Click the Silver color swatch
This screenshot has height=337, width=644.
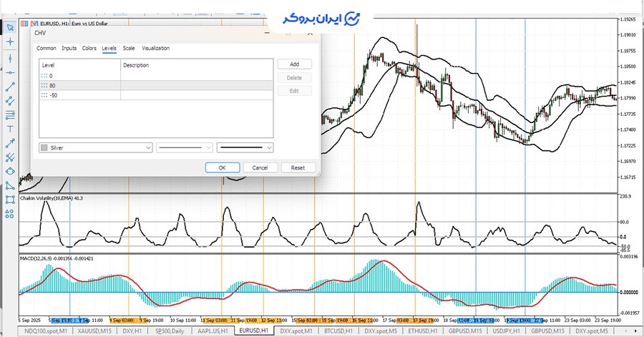pyautogui.click(x=46, y=147)
